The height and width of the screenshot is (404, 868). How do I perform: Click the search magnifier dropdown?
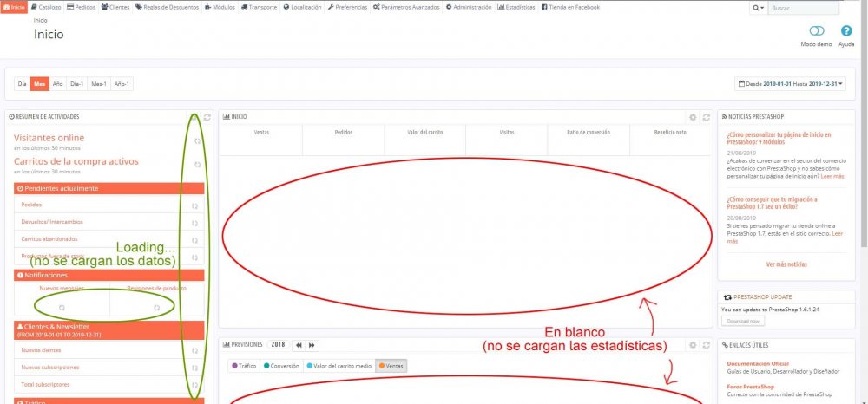pyautogui.click(x=758, y=8)
